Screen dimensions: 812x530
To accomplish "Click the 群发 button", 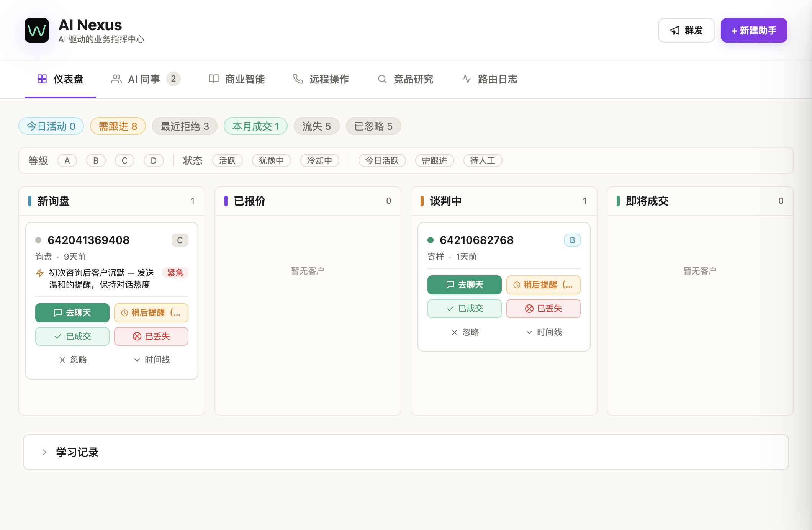I will click(x=686, y=30).
